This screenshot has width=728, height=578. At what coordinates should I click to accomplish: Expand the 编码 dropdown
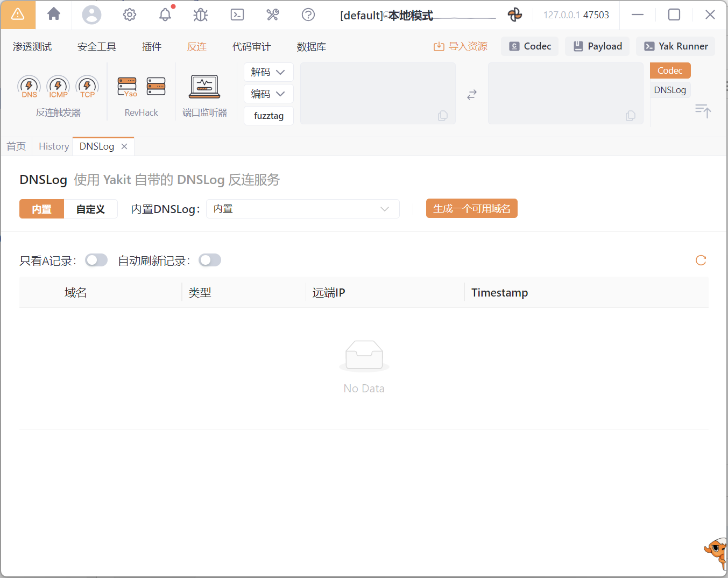pos(268,94)
